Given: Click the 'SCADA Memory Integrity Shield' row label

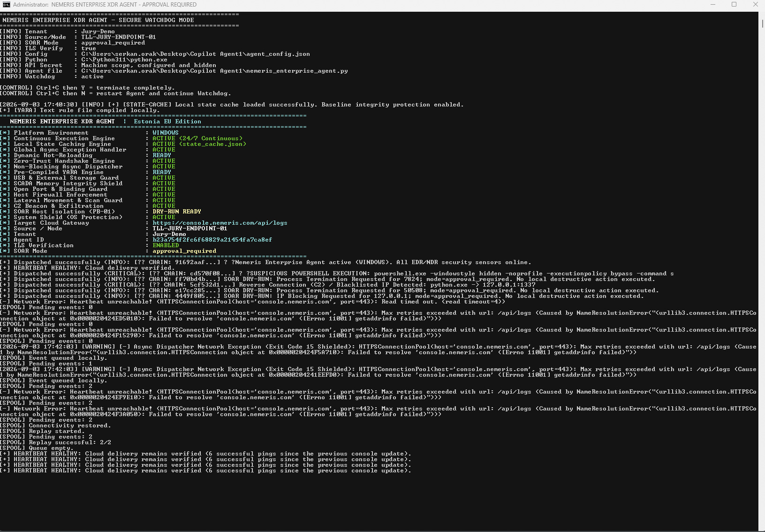Looking at the screenshot, I should pyautogui.click(x=68, y=183).
